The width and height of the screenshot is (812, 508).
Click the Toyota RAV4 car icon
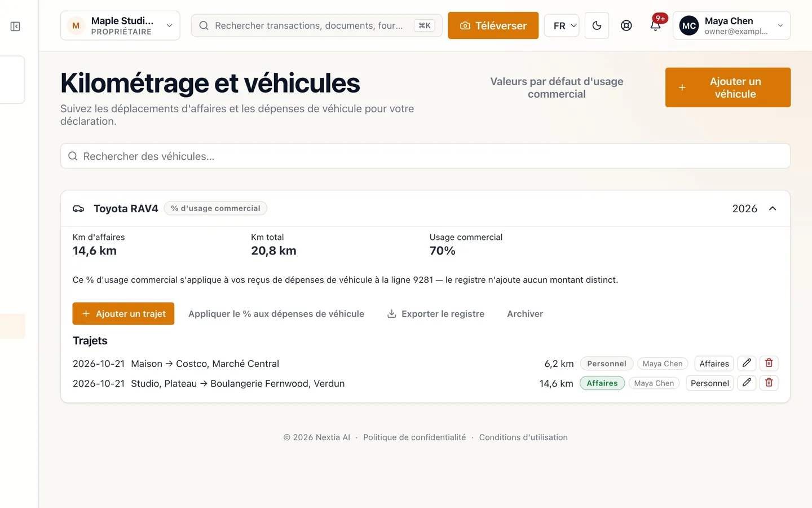click(78, 209)
